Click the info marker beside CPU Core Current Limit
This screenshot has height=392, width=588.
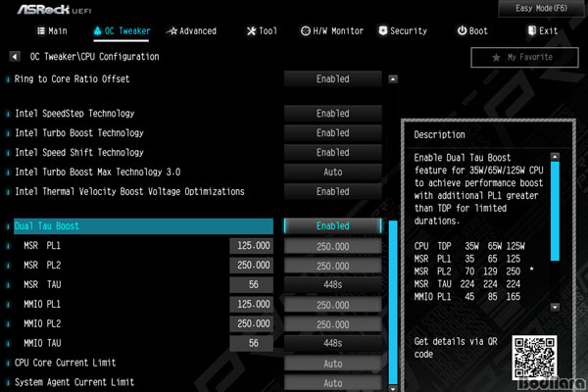click(x=8, y=363)
